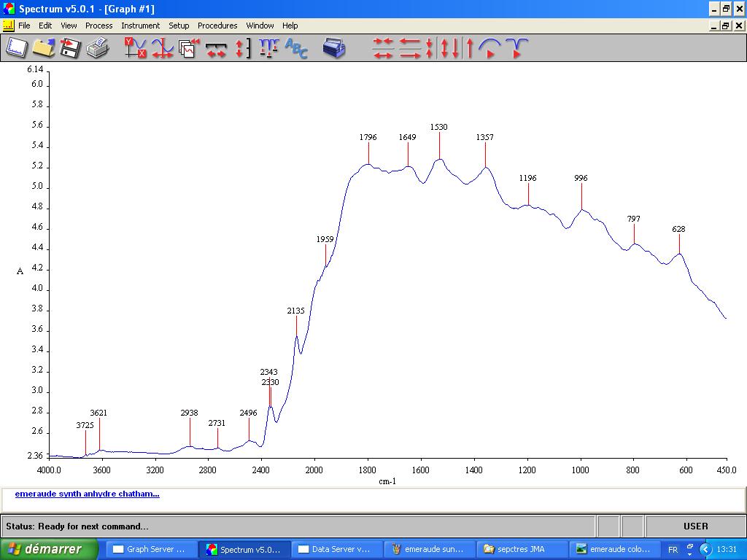The height and width of the screenshot is (560, 747).
Task: Open the Procedures menu
Action: [x=217, y=26]
